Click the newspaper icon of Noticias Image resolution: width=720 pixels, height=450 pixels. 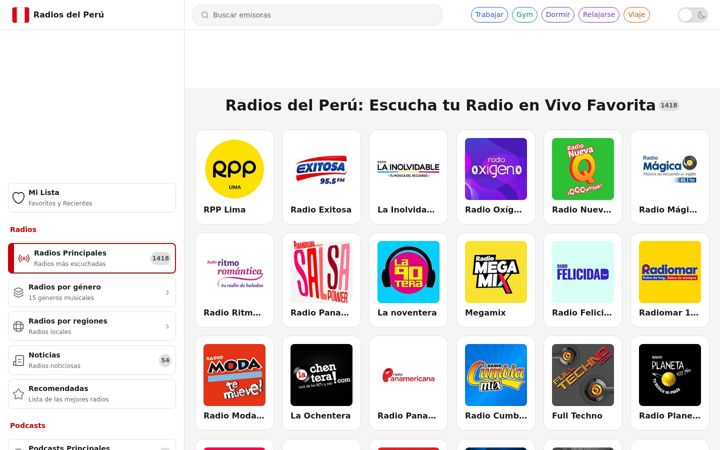18,360
